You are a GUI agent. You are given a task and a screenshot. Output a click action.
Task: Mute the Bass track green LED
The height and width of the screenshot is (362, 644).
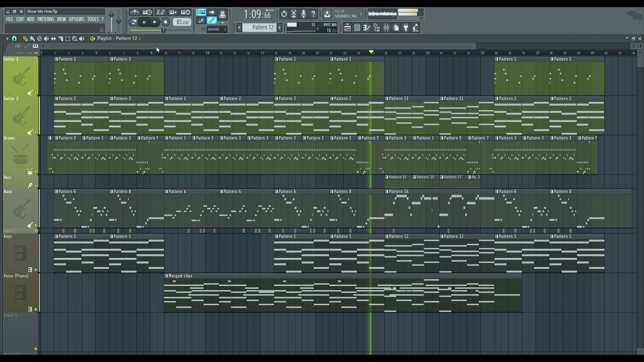coord(36,225)
